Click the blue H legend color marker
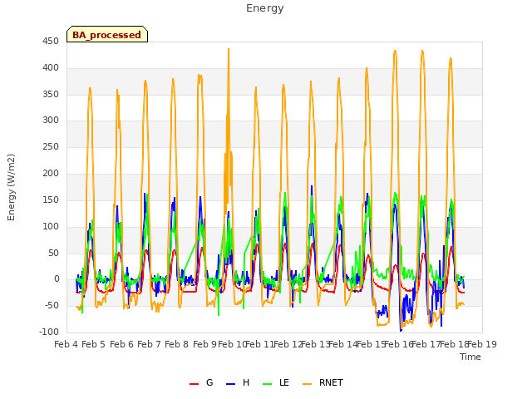 click(x=230, y=384)
